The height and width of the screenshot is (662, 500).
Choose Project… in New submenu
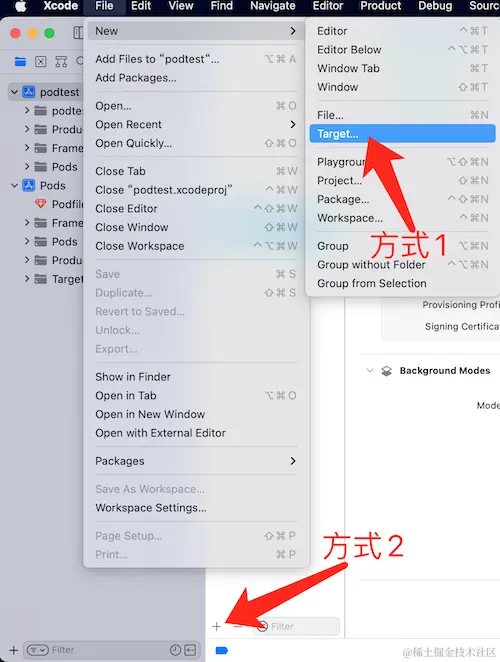(x=402, y=180)
